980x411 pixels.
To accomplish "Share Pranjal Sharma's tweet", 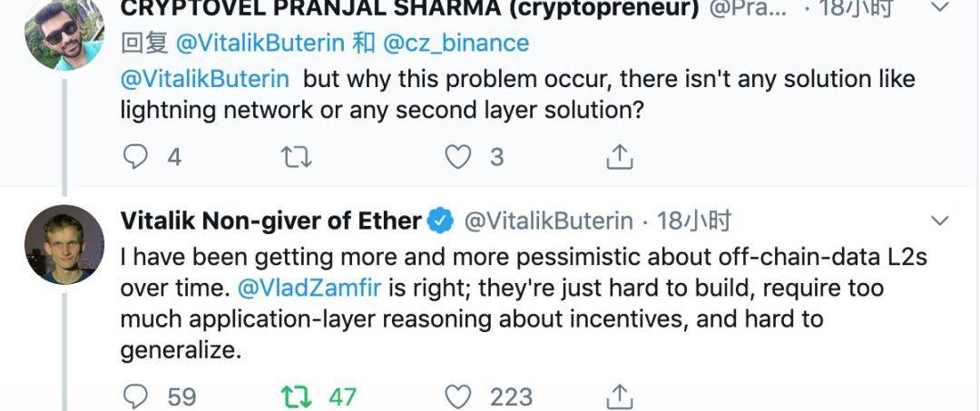I will coord(619,157).
